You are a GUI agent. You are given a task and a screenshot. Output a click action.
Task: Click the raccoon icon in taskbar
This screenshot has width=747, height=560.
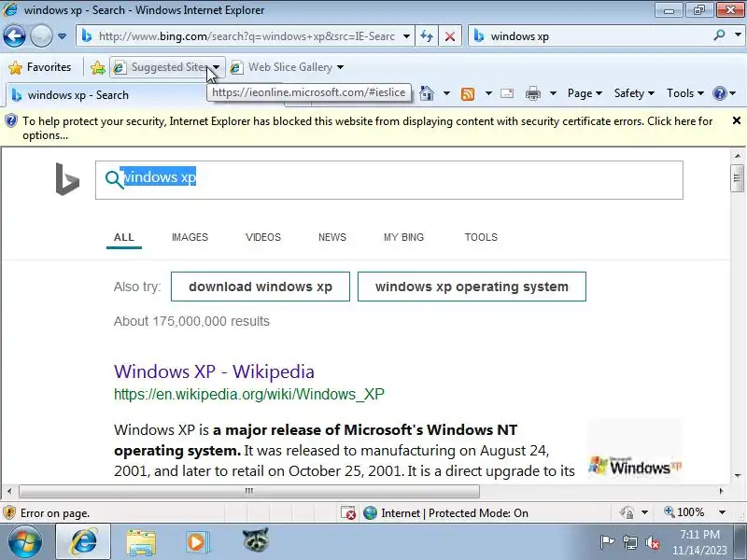click(255, 540)
